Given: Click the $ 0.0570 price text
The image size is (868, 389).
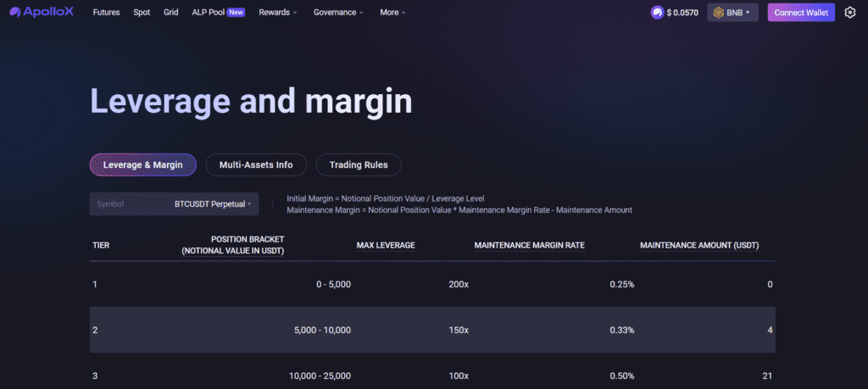Looking at the screenshot, I should (x=682, y=12).
